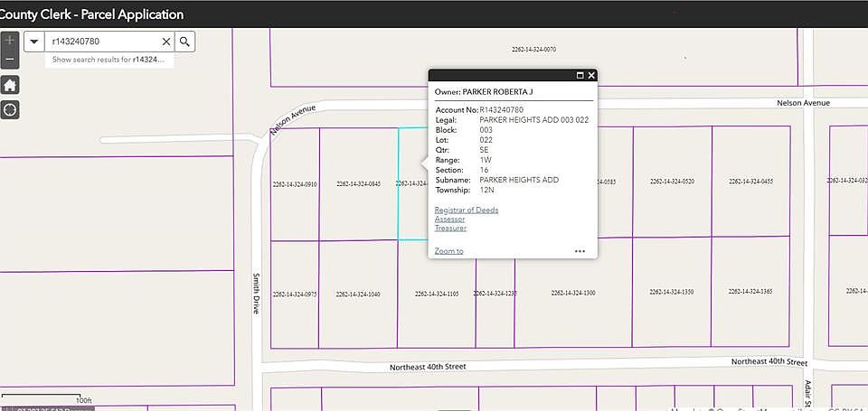Viewport: 868px width, 411px height.
Task: Zoom in on the map
Action: [x=10, y=41]
